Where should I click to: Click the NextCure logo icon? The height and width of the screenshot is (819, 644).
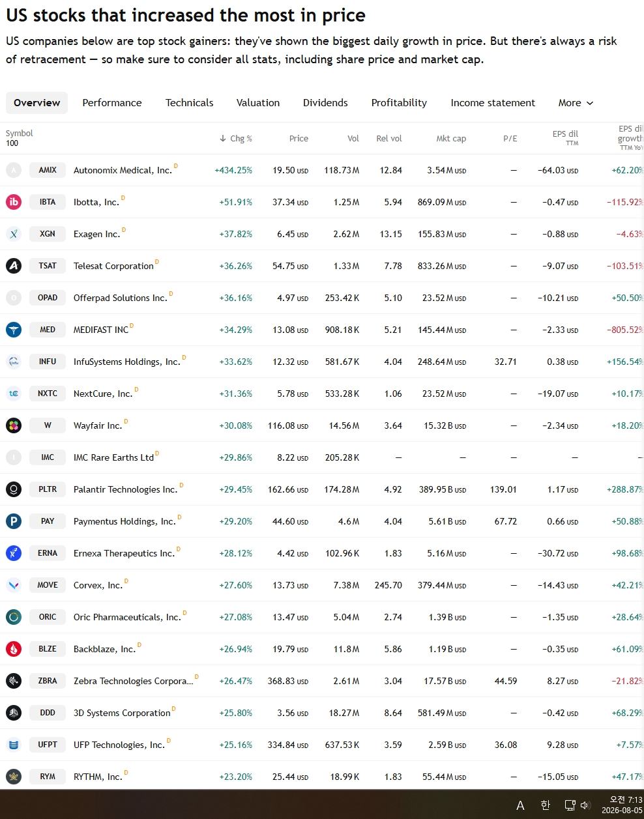(x=14, y=394)
